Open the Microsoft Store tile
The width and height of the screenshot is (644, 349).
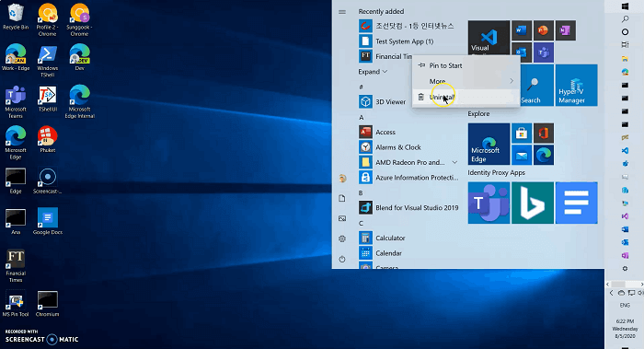click(522, 134)
